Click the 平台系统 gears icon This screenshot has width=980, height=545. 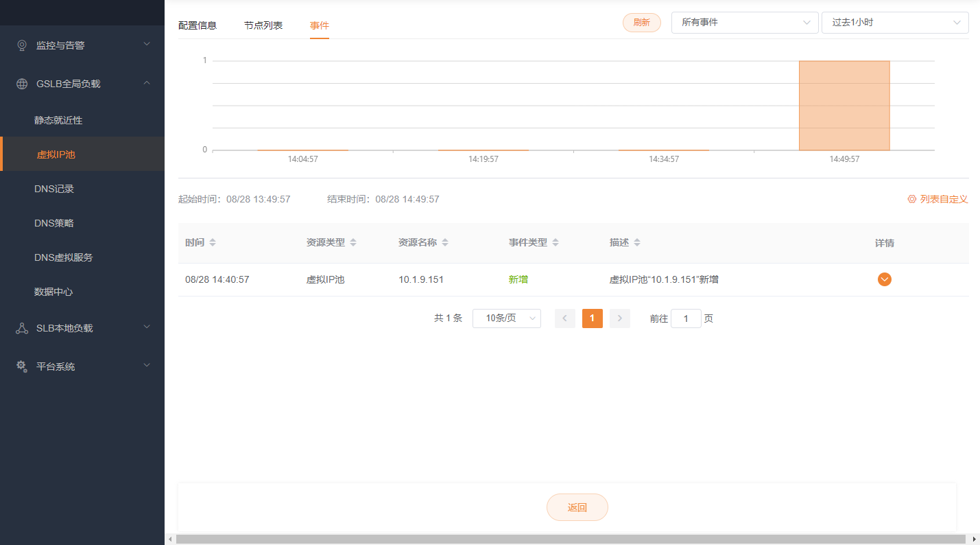(x=22, y=367)
